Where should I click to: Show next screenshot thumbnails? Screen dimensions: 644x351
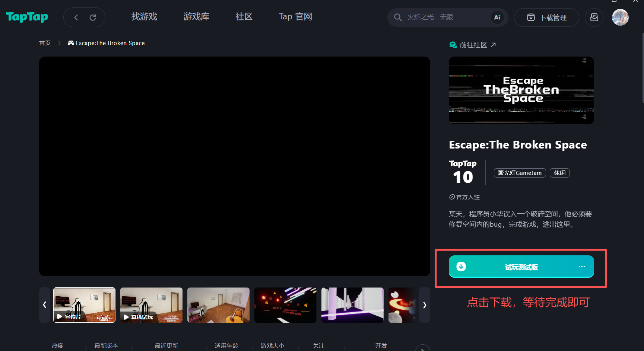[x=425, y=305]
